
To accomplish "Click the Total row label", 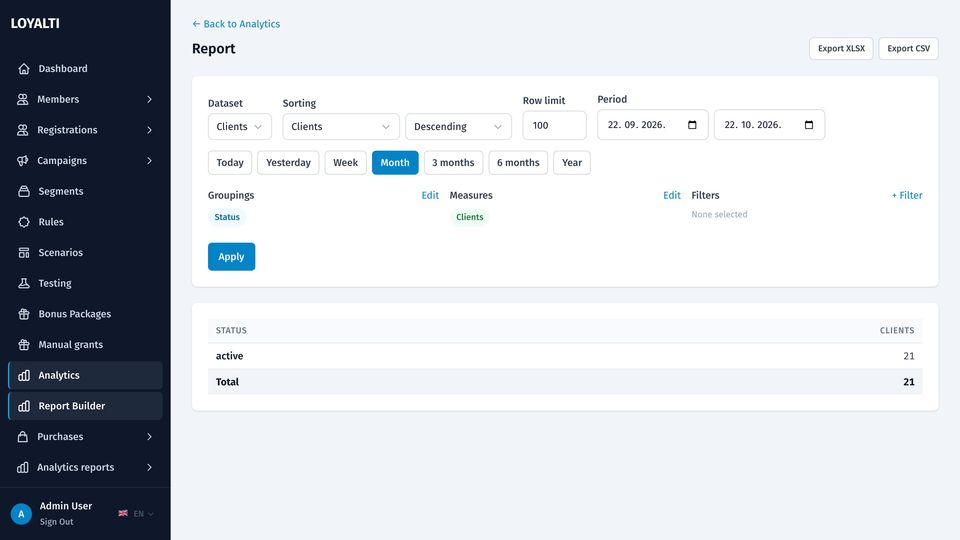I will click(227, 382).
